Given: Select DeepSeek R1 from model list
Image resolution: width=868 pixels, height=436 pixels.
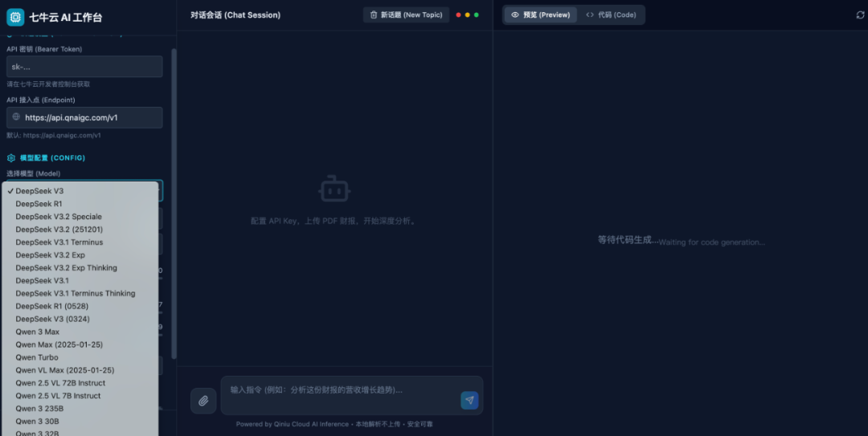Looking at the screenshot, I should (x=39, y=204).
